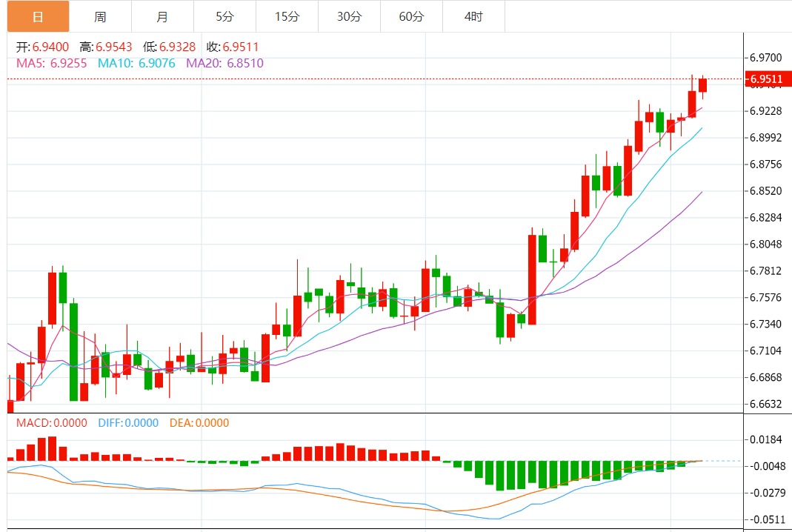Image resolution: width=792 pixels, height=532 pixels.
Task: Click the latest red candlestick at chart top
Action: click(702, 85)
